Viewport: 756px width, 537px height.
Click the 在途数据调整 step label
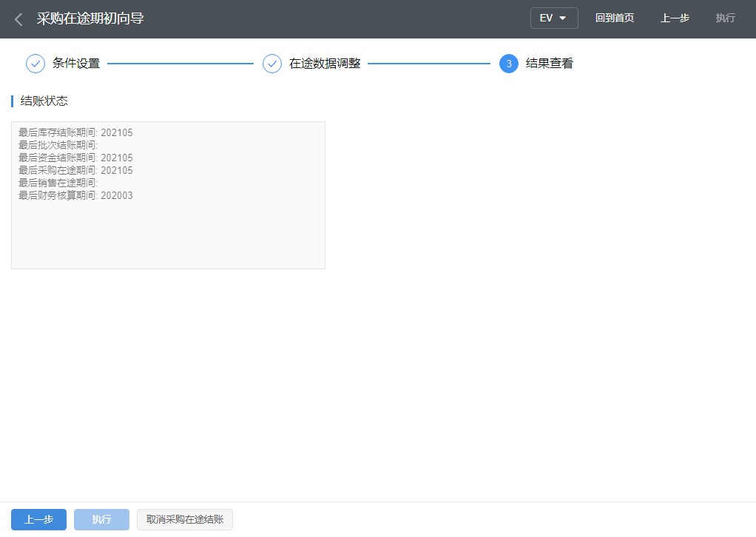click(x=325, y=64)
